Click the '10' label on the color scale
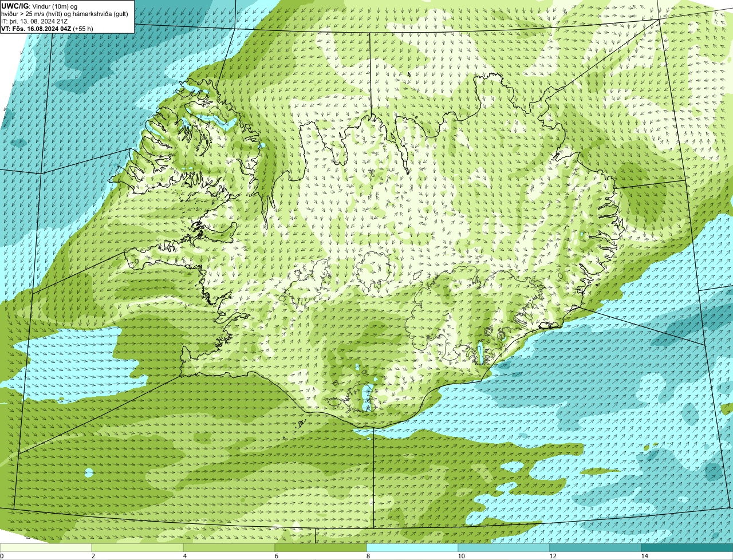Screen dimensions: 733x560 [461, 556]
